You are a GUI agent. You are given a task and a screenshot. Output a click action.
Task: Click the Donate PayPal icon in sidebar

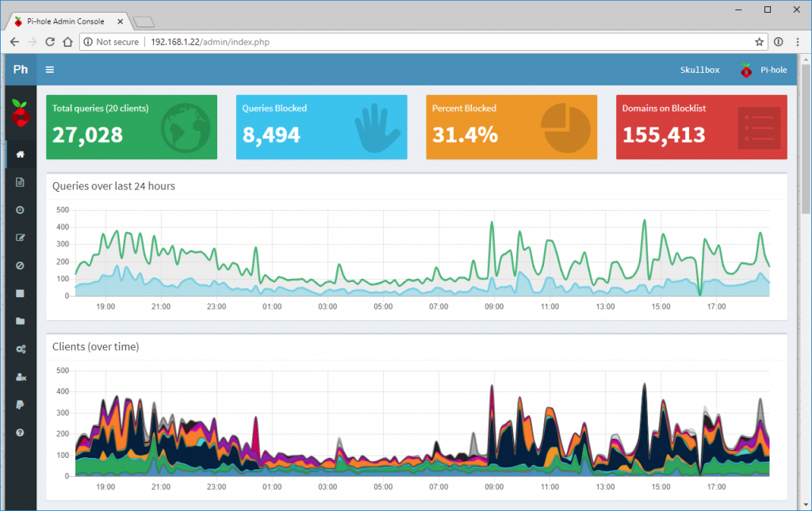[20, 405]
